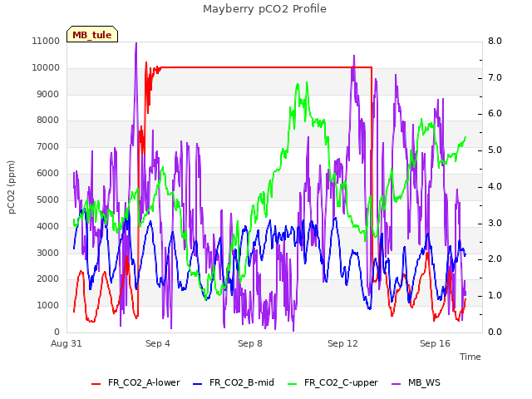Click the Time axis label
532x399 pixels.
(470, 357)
